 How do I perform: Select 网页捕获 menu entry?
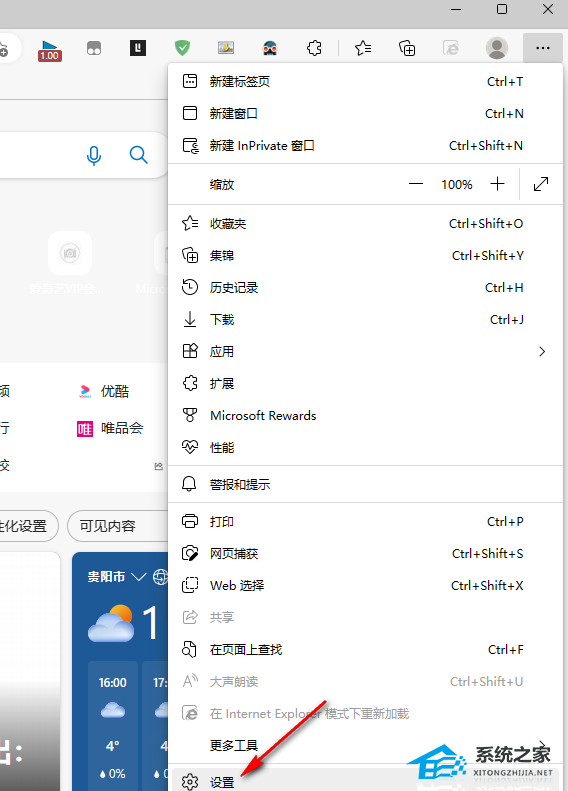click(x=365, y=553)
